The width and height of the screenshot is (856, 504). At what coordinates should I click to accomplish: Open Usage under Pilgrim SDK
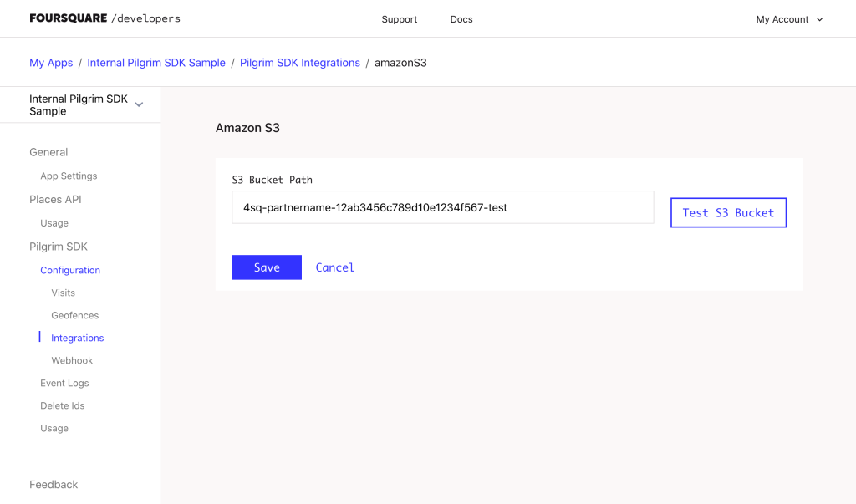coord(54,428)
